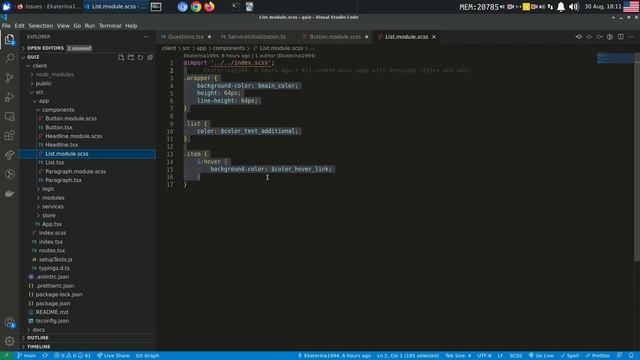The image size is (640, 360).
Task: Open Chrome from the system panel
Action: click(x=196, y=7)
